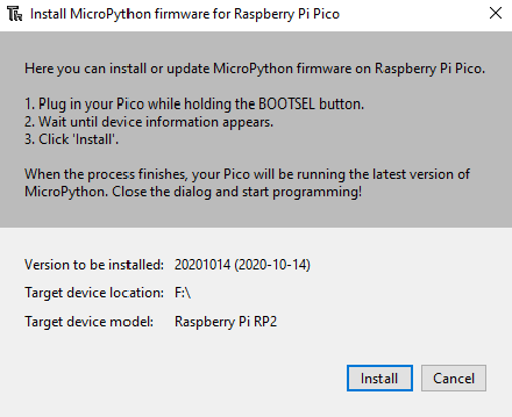Click the F:\ device location value

coord(183,293)
